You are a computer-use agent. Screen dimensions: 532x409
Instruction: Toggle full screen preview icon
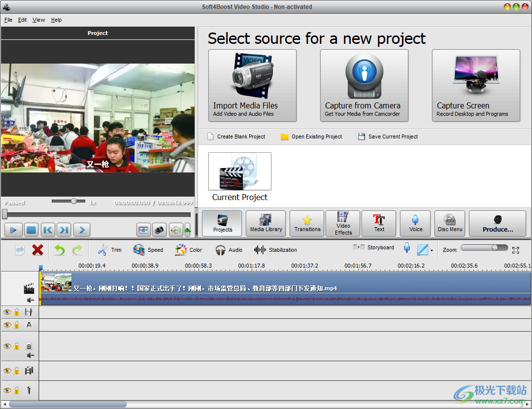143,230
